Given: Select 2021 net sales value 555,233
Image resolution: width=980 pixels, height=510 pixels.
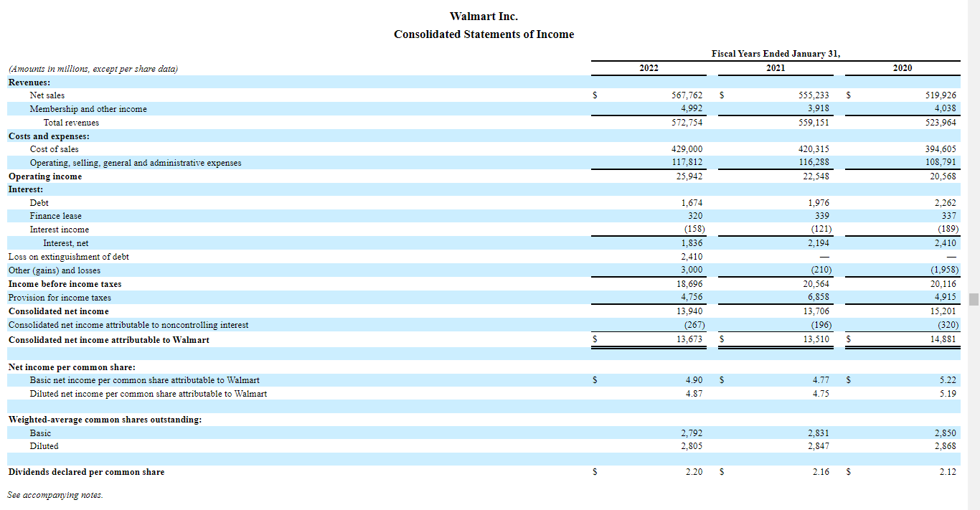Looking at the screenshot, I should (814, 95).
